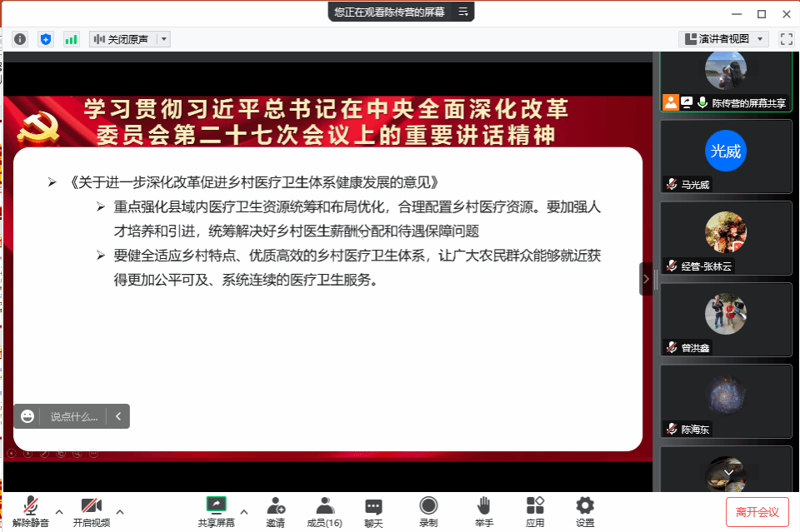Expand audio options arrow beside 解除静音
This screenshot has width=800, height=532.
(58, 511)
